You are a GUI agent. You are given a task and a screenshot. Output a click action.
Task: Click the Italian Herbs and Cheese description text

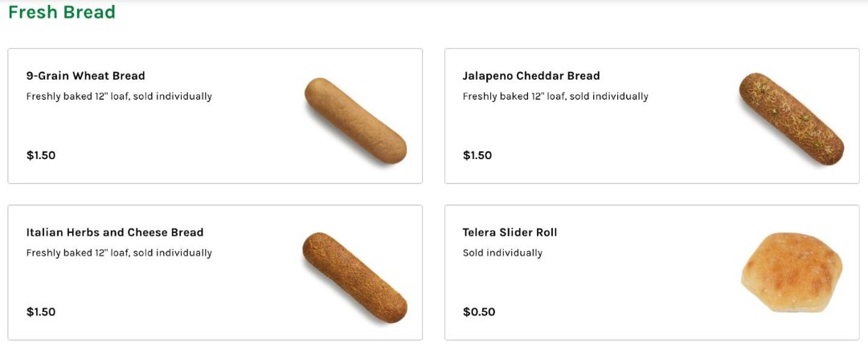119,253
